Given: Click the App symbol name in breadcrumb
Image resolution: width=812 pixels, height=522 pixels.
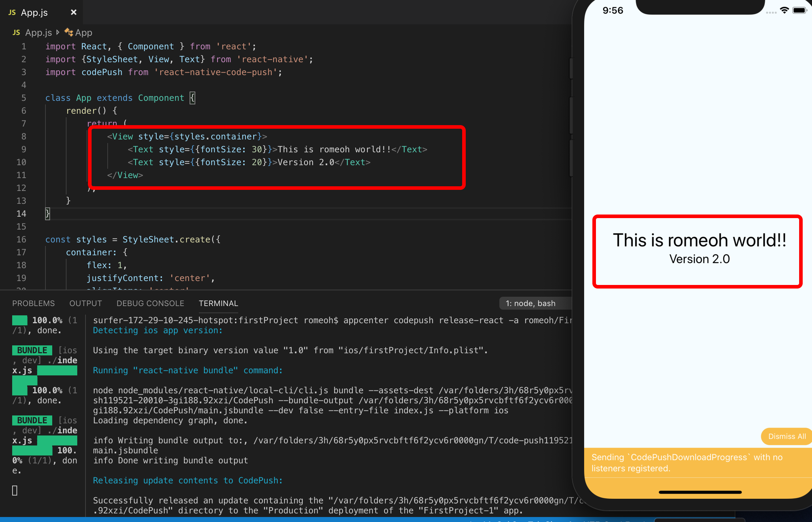Looking at the screenshot, I should click(x=84, y=33).
